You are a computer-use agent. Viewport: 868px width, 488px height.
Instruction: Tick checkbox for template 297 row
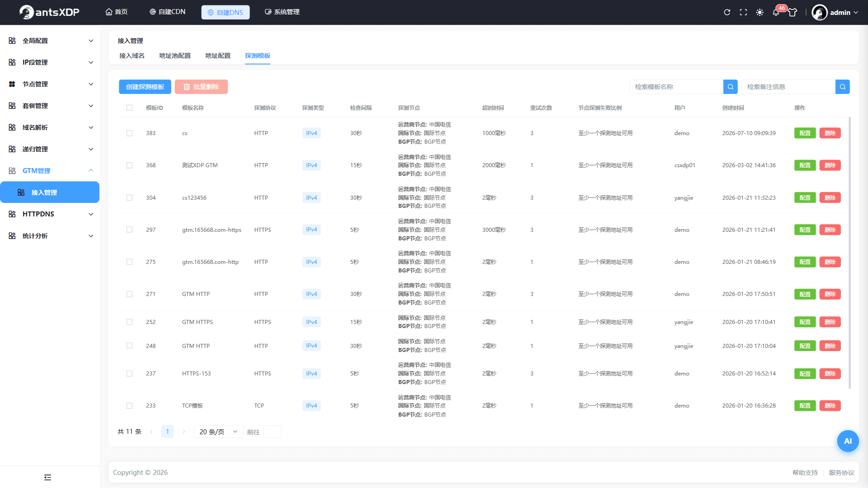(129, 230)
